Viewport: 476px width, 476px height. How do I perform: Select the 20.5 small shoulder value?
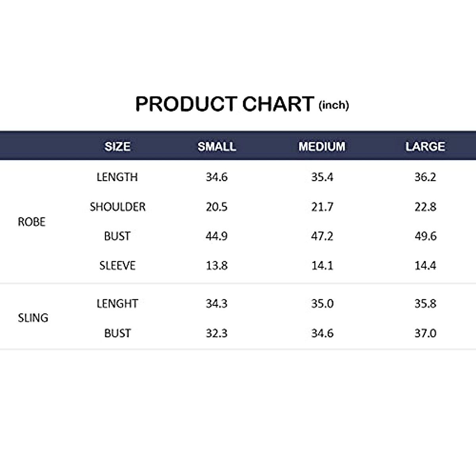(217, 207)
